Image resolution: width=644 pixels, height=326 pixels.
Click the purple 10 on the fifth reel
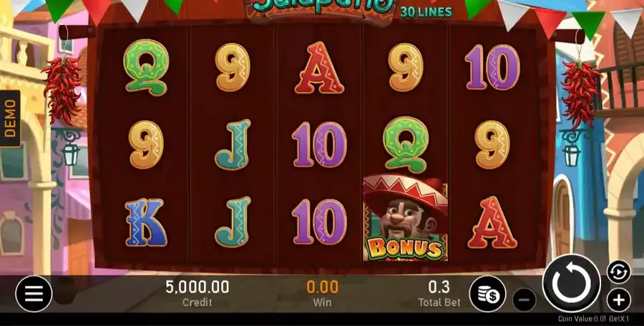[x=492, y=67]
